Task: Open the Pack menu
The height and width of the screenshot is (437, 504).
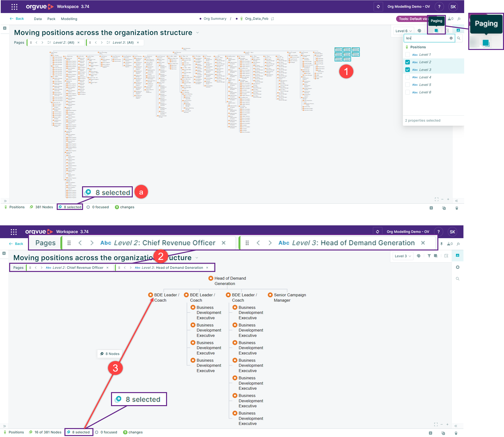Action: coord(51,19)
